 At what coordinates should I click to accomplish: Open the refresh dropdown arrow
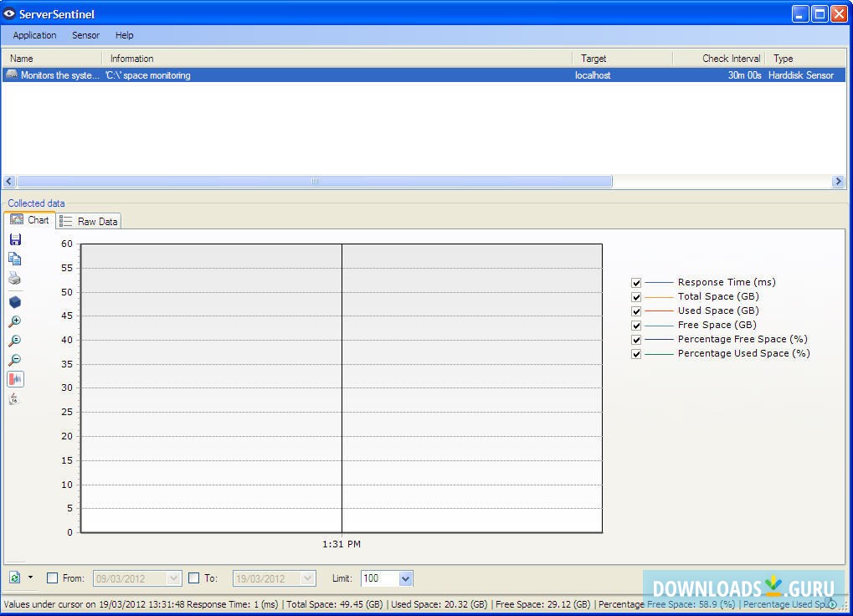coord(30,577)
